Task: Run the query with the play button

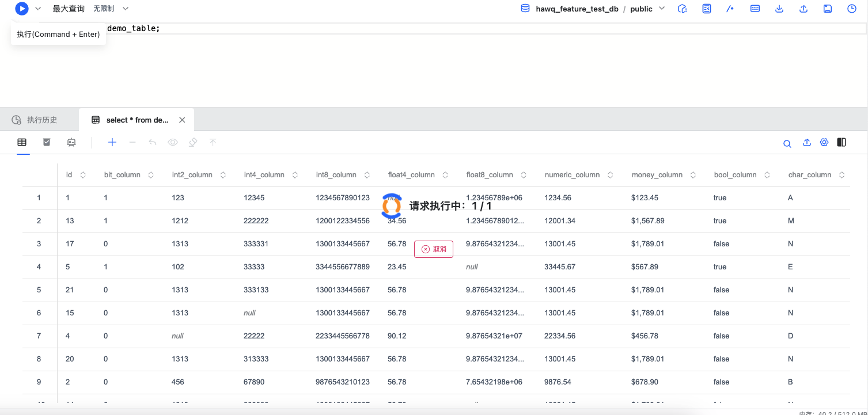Action: click(21, 9)
